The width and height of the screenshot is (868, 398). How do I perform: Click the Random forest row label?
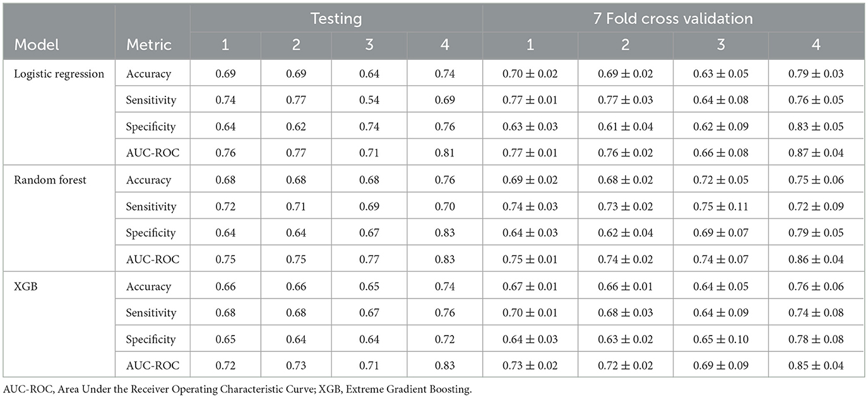pyautogui.click(x=51, y=180)
